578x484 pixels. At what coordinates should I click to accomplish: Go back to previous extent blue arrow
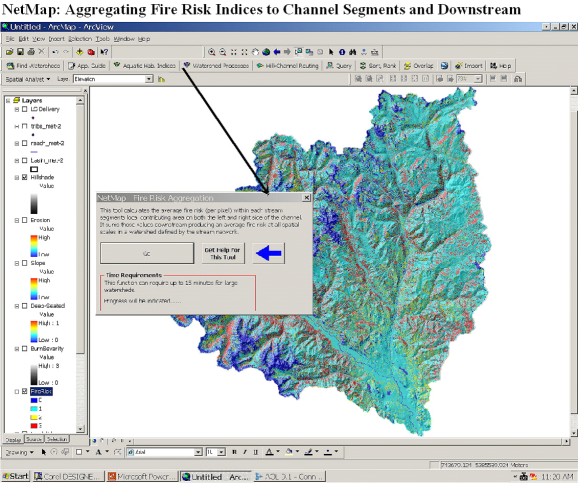coord(277,52)
